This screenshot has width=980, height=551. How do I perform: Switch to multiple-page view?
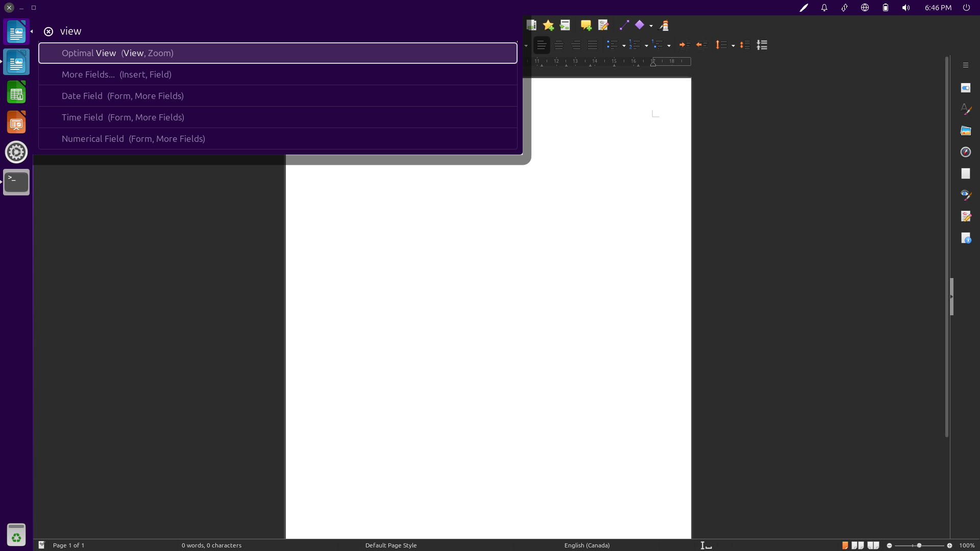coord(857,545)
